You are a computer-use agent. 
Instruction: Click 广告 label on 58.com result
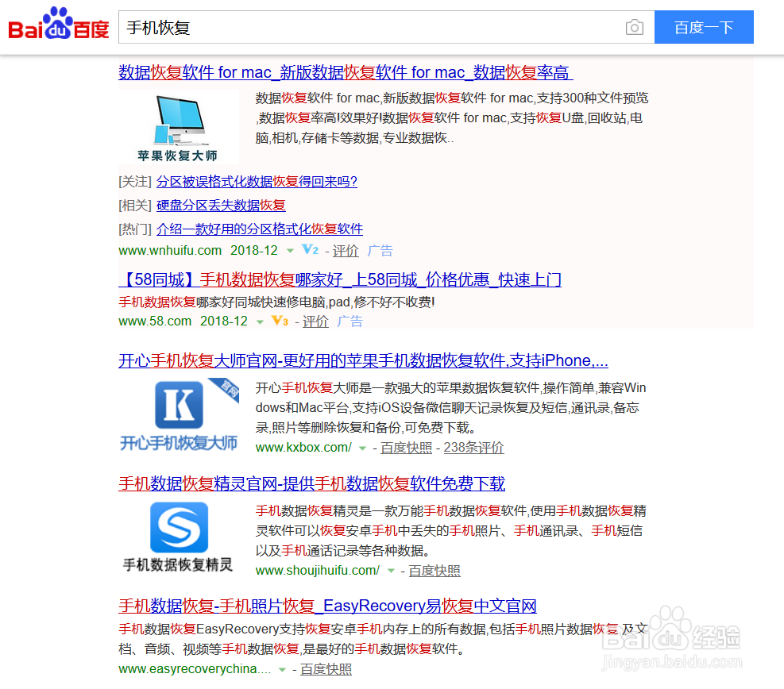click(350, 321)
